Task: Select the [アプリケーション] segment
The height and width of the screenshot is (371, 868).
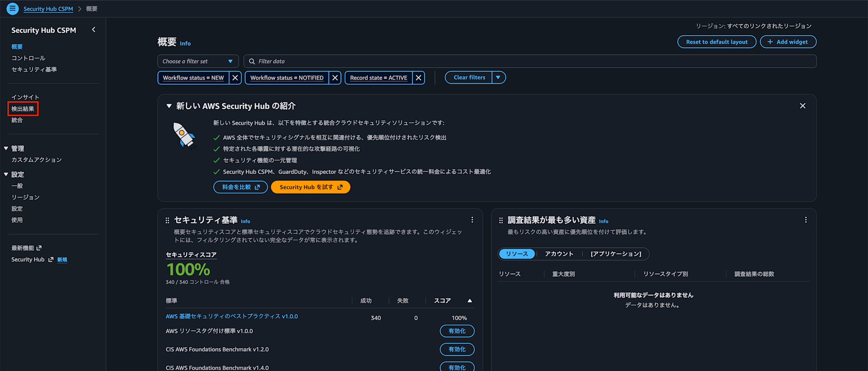Action: coord(616,254)
